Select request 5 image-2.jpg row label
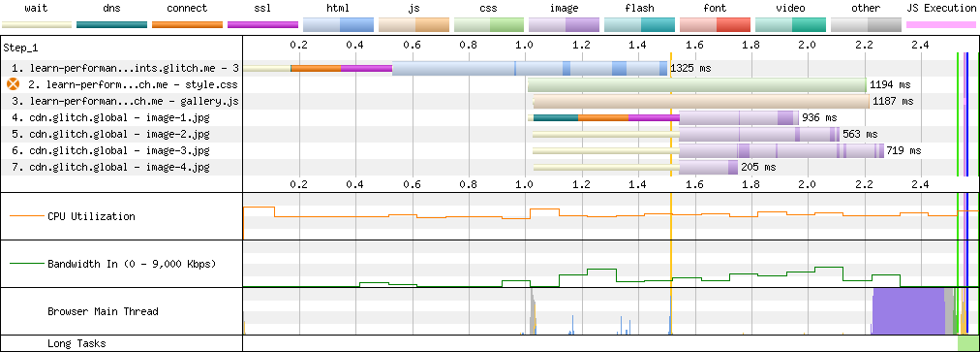The width and height of the screenshot is (980, 352). 110,134
